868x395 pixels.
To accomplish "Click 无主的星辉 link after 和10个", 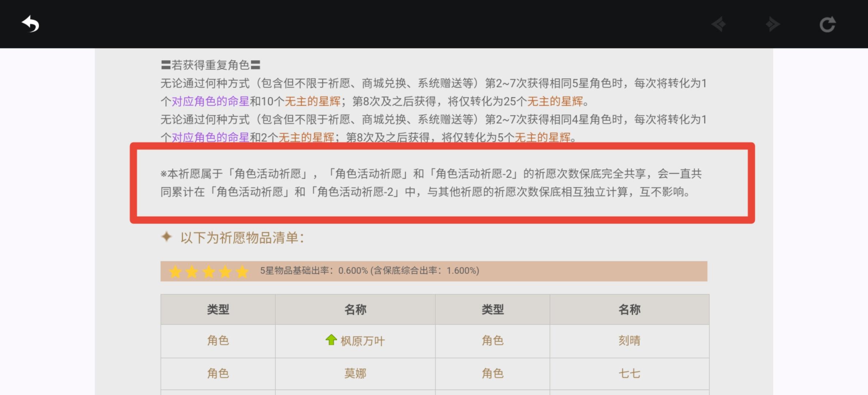I will 313,101.
